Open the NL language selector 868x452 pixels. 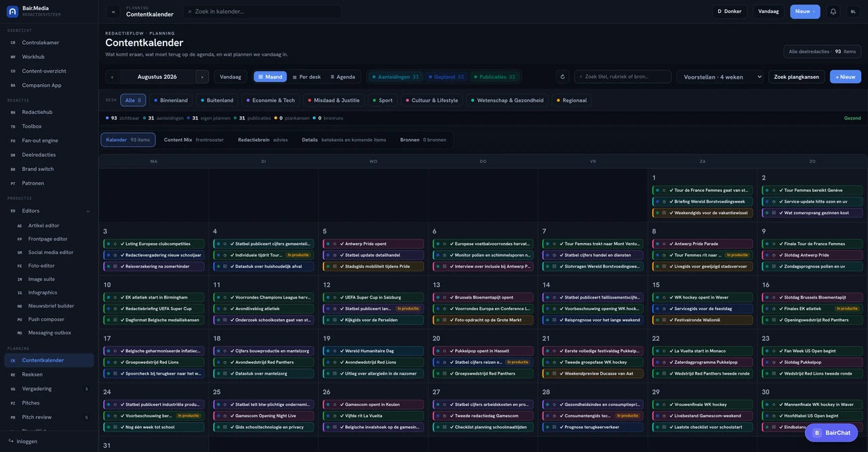point(853,12)
